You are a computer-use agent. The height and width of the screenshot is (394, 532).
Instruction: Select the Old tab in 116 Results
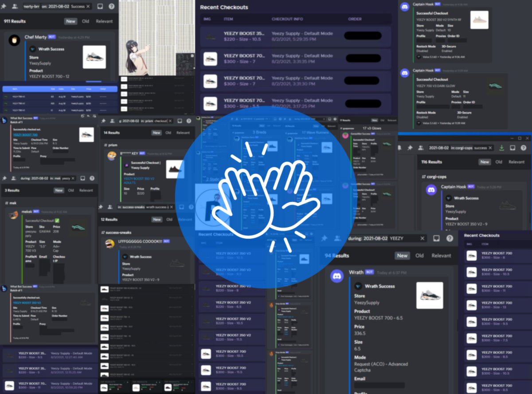(499, 162)
